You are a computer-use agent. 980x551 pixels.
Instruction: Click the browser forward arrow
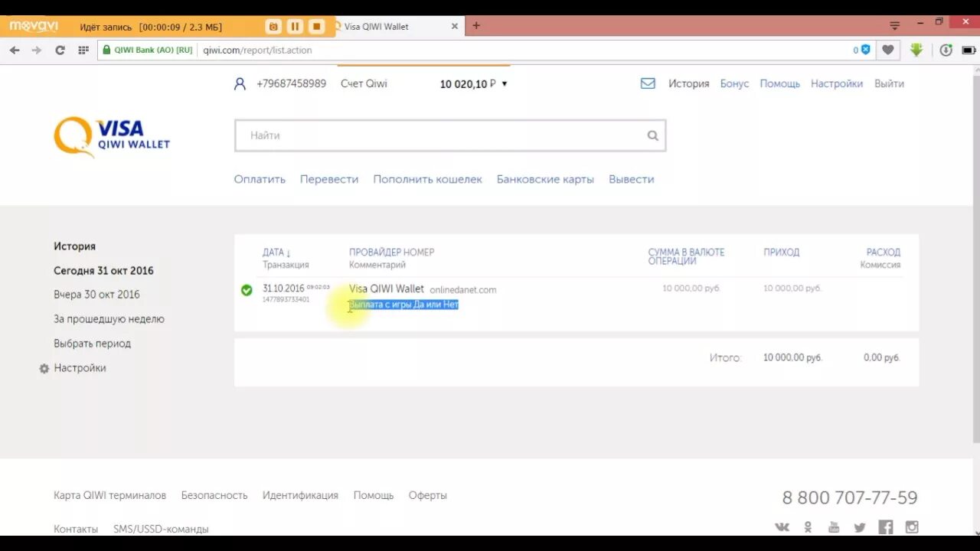(x=36, y=50)
